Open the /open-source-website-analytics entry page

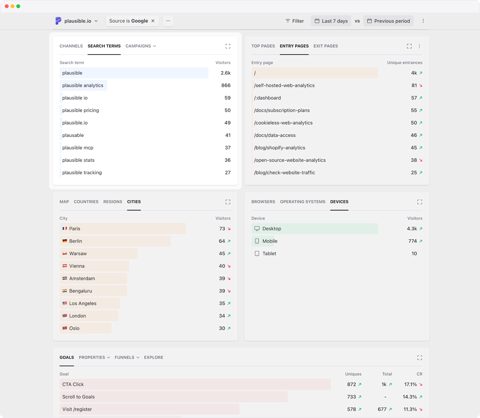(290, 160)
